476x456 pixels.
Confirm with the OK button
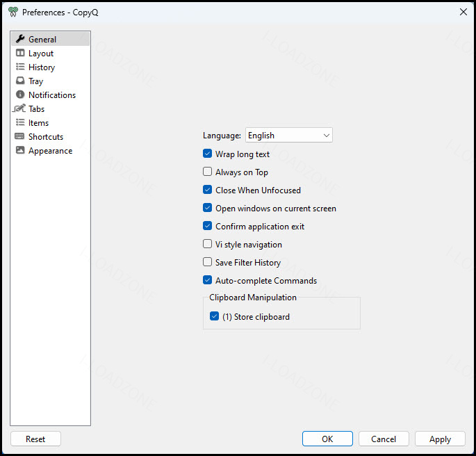[327, 439]
